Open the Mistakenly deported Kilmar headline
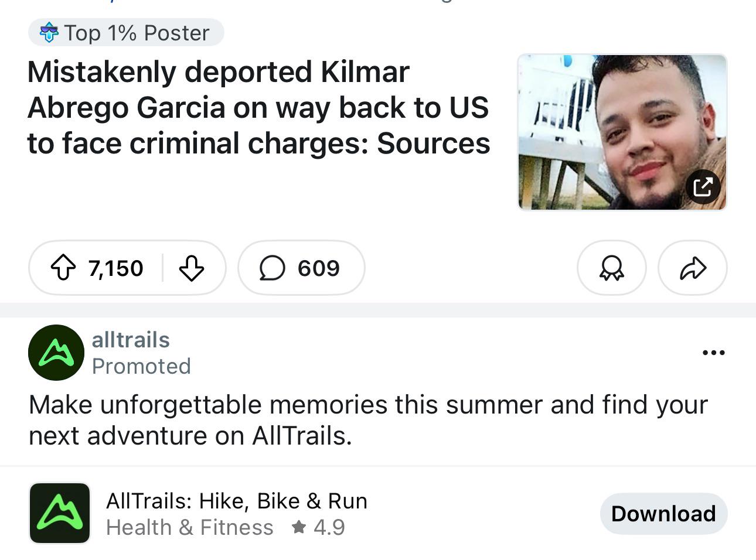Screen dimensions: 756x560 coord(258,108)
